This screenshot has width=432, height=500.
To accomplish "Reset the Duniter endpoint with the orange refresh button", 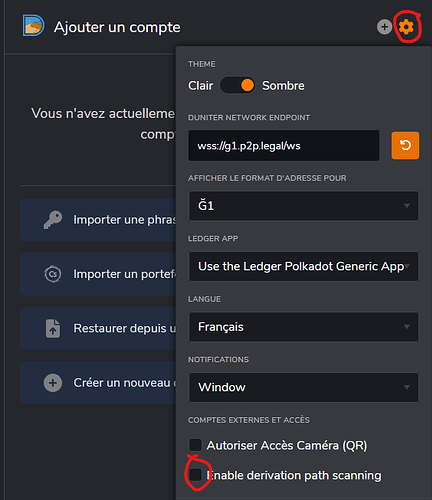I will click(405, 145).
